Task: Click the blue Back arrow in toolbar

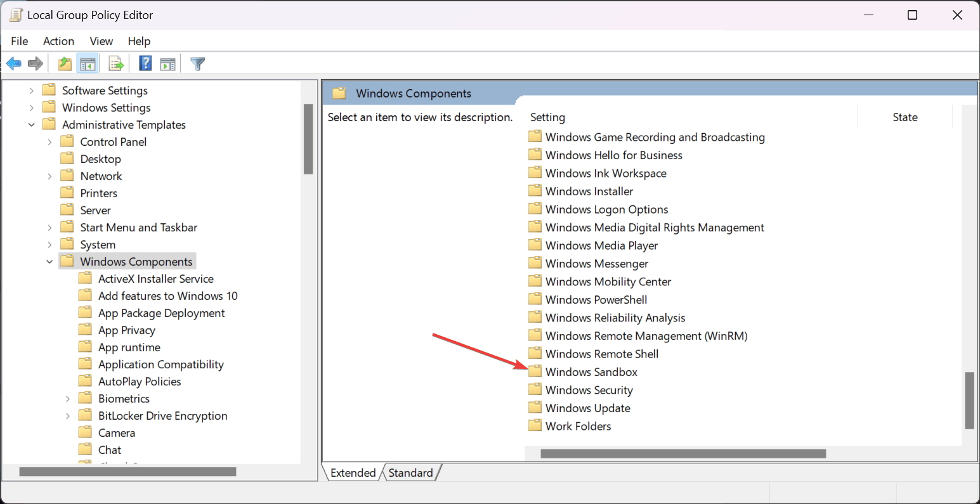Action: click(x=13, y=63)
